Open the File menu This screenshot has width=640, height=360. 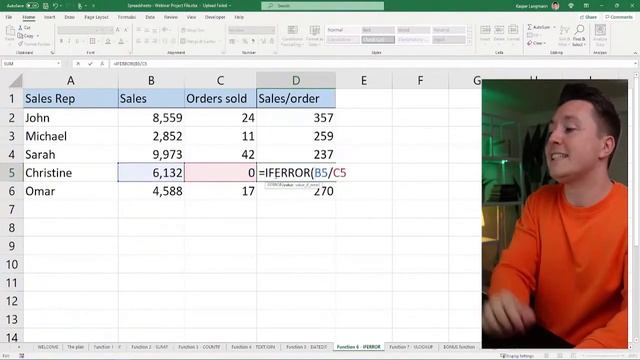(9, 17)
